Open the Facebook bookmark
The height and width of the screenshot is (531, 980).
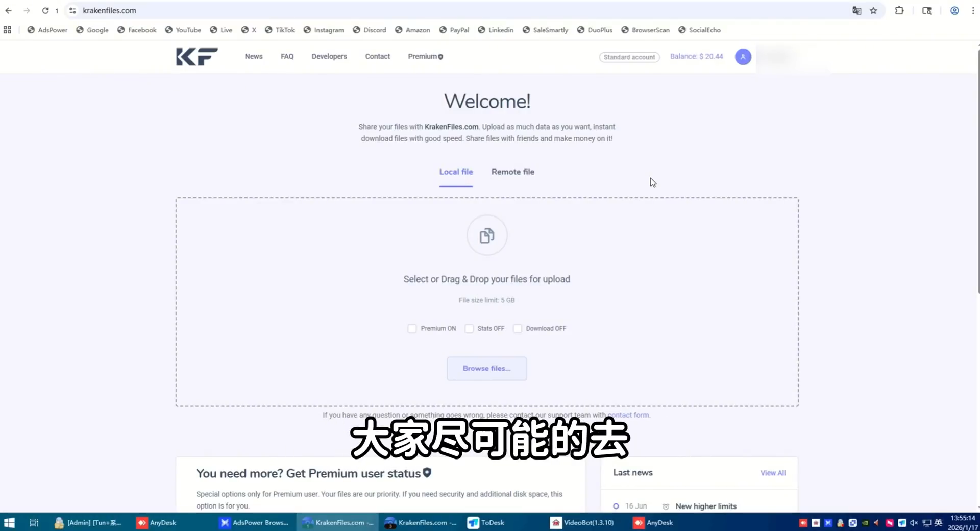tap(137, 30)
